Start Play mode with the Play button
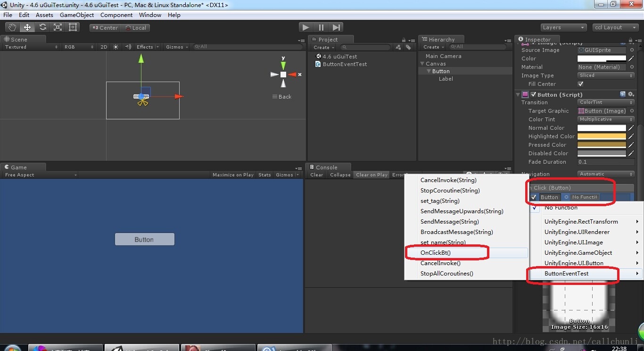Image resolution: width=644 pixels, height=351 pixels. point(305,27)
